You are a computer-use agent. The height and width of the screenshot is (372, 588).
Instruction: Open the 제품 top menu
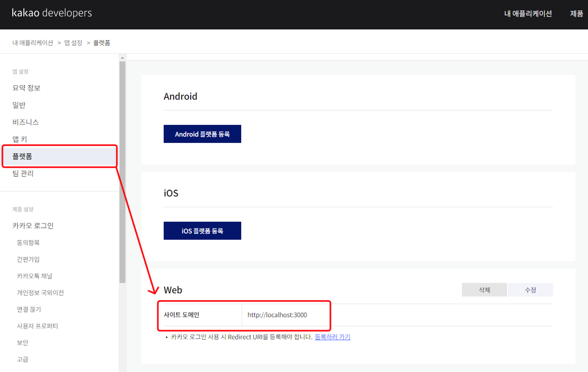point(576,14)
